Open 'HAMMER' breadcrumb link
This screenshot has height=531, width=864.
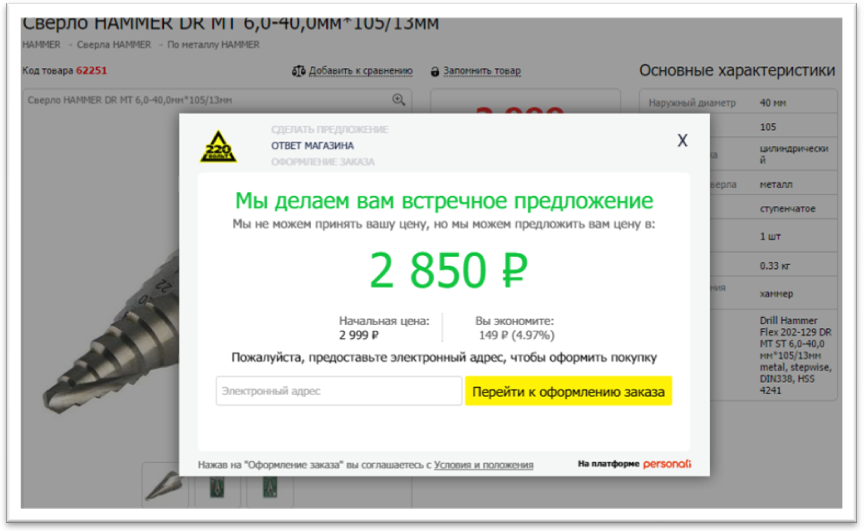point(41,45)
